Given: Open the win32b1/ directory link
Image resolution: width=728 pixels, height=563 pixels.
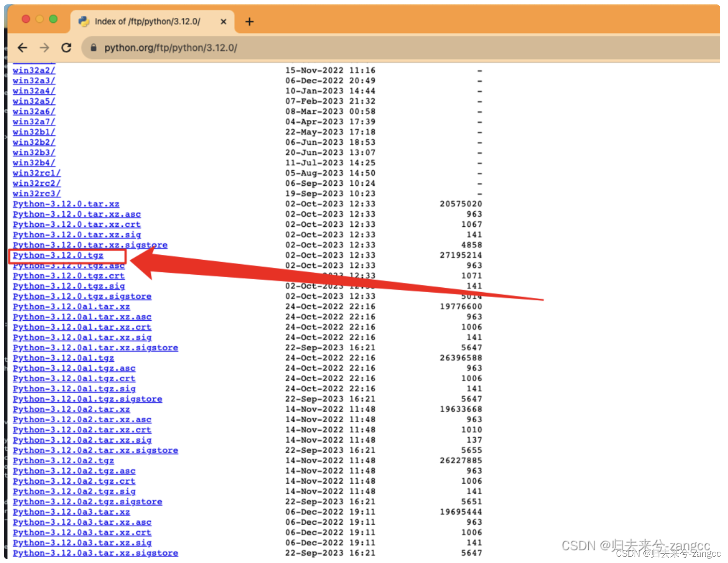Looking at the screenshot, I should [x=34, y=132].
